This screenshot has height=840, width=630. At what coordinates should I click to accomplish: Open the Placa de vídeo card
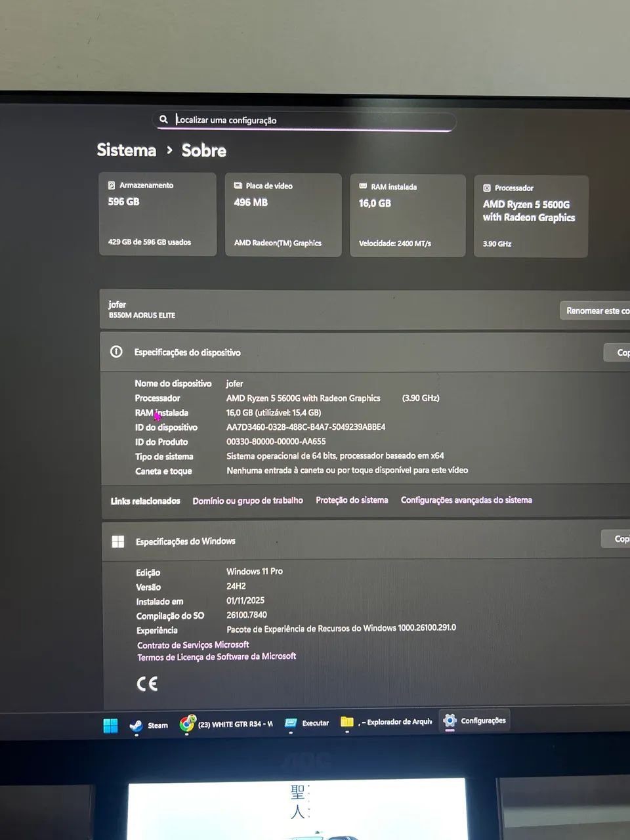click(283, 215)
